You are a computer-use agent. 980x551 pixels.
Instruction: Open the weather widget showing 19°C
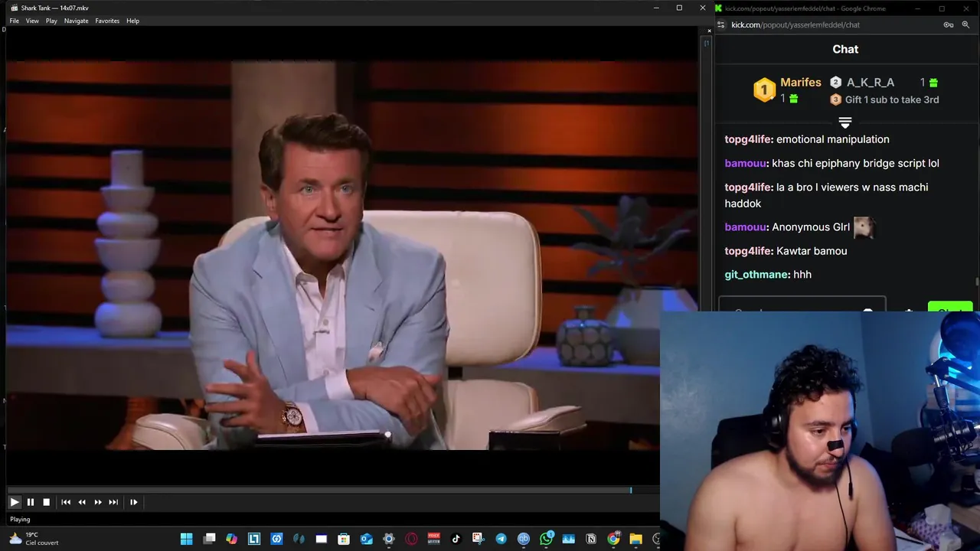tap(34, 539)
